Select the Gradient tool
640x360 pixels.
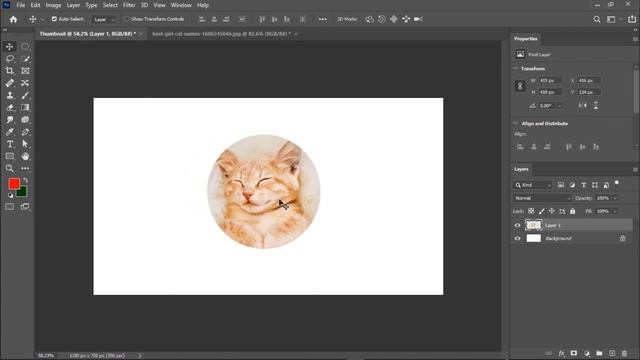[x=25, y=108]
